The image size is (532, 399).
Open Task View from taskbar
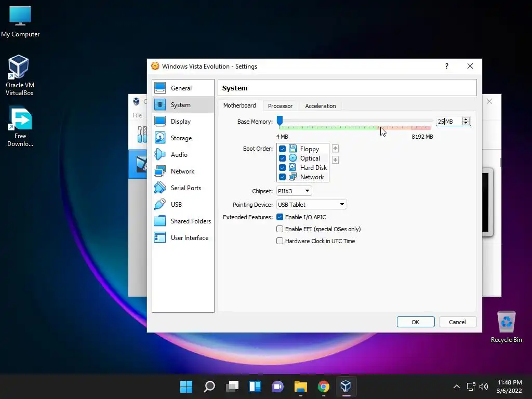(x=232, y=387)
